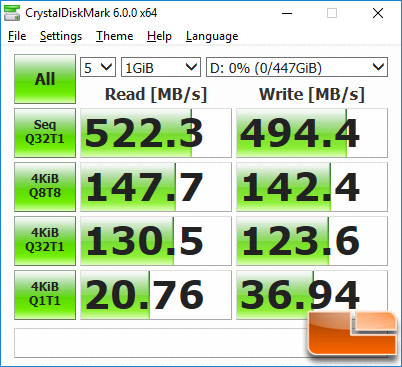Open the test size dropdown showing 1GiB
This screenshot has height=367, width=402.
tap(161, 68)
